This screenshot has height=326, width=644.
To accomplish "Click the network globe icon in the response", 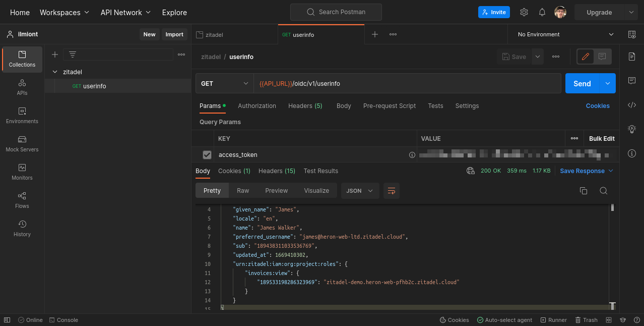I will (x=471, y=171).
